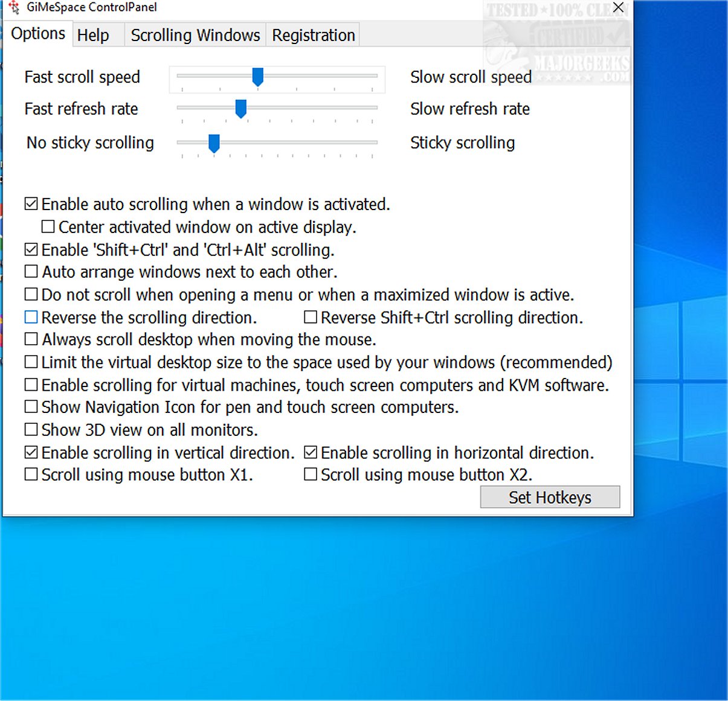
Task: Toggle Enable 'Shift+Ctrl' and 'Ctrl+Alt' scrolling
Action: coord(31,249)
